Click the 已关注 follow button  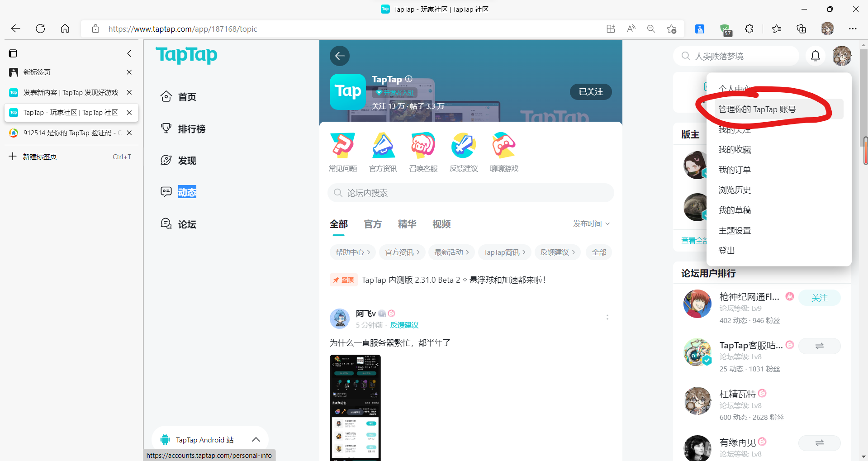(591, 92)
